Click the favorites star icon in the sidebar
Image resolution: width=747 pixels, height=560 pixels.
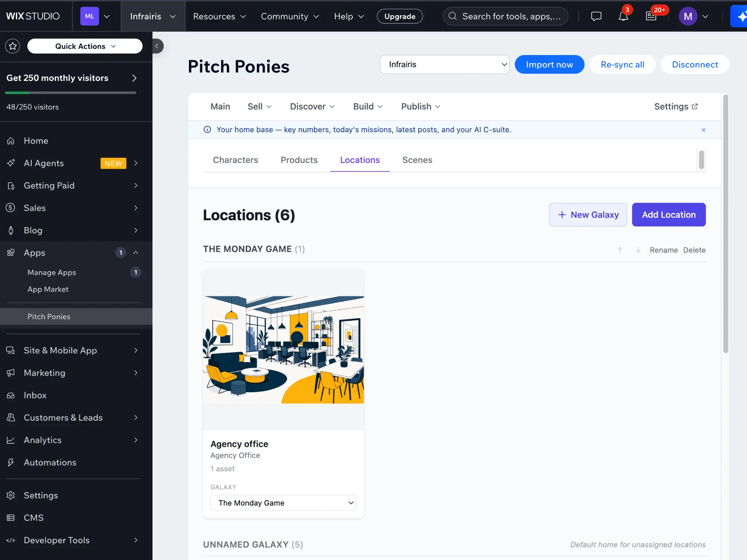tap(13, 46)
